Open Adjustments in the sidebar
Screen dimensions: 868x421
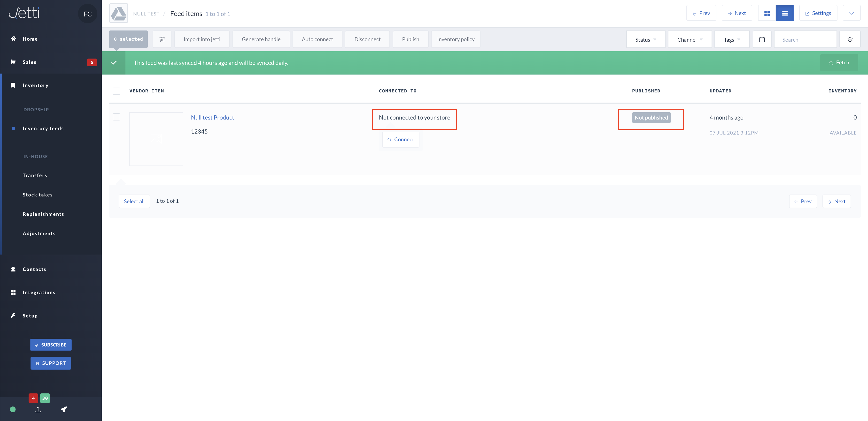click(x=39, y=233)
